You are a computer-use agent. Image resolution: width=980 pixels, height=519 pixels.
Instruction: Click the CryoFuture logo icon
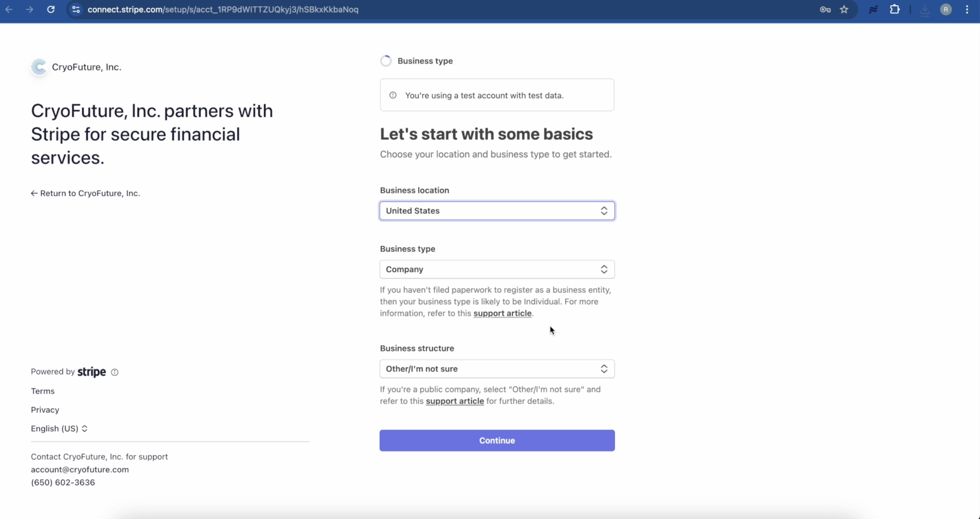(39, 67)
